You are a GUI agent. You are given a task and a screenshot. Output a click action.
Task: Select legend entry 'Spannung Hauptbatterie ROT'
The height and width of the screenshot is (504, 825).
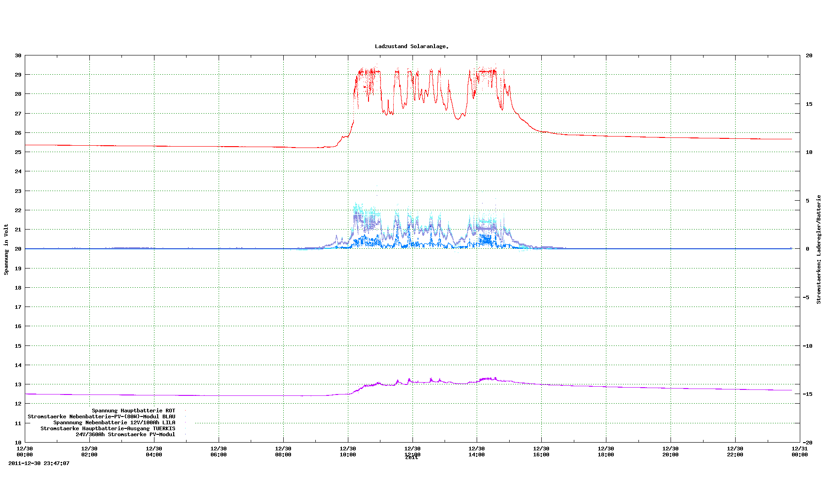click(133, 411)
